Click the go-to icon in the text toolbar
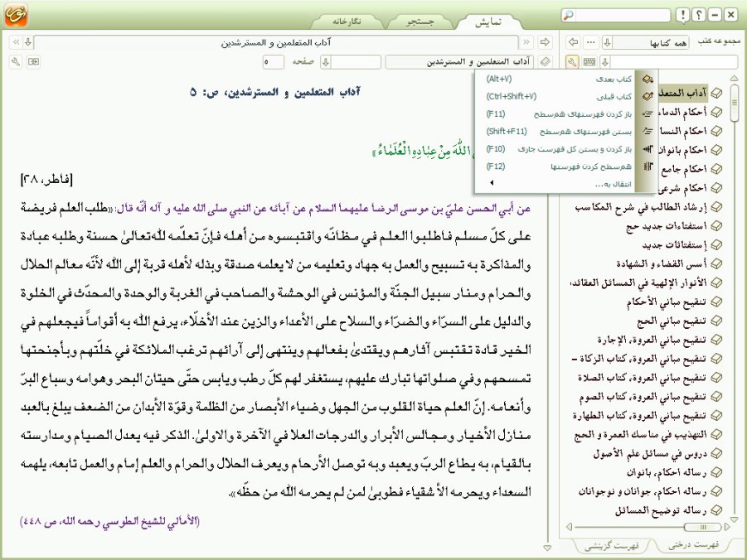This screenshot has width=747, height=560. (33, 61)
